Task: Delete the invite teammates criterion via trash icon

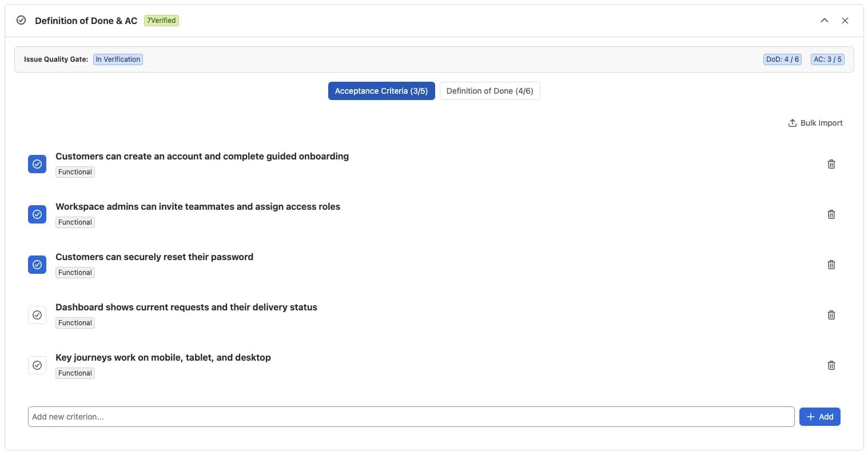Action: pos(831,214)
